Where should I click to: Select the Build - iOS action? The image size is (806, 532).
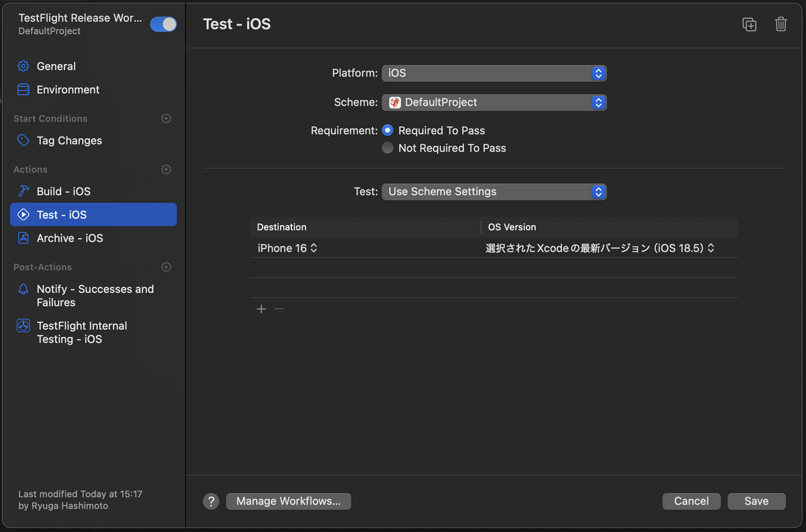pyautogui.click(x=93, y=191)
